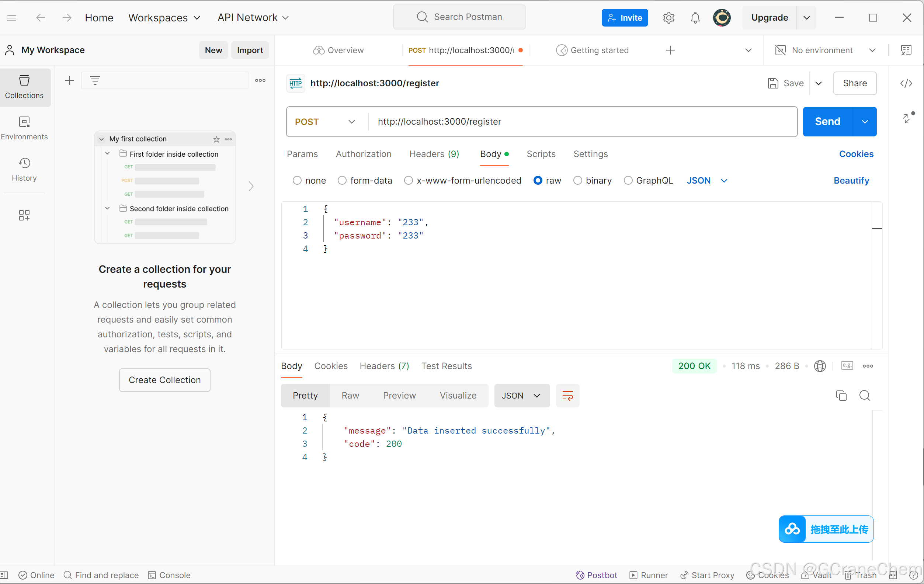Open the Environments sidebar panel
Viewport: 924px width, 584px height.
24,128
